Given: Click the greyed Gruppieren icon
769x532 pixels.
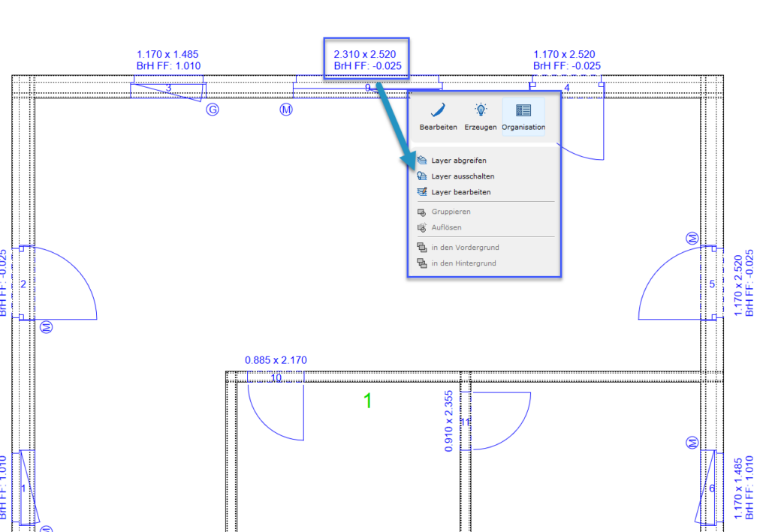Looking at the screenshot, I should point(422,212).
